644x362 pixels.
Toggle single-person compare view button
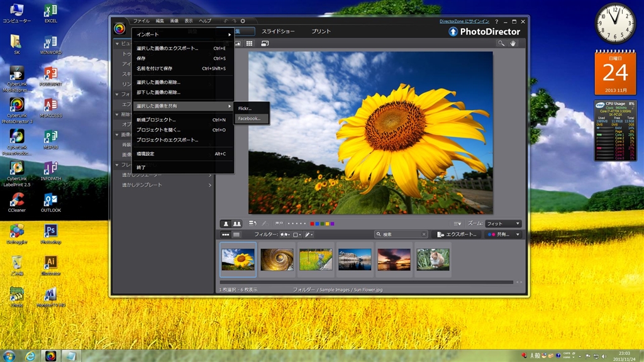tap(226, 223)
